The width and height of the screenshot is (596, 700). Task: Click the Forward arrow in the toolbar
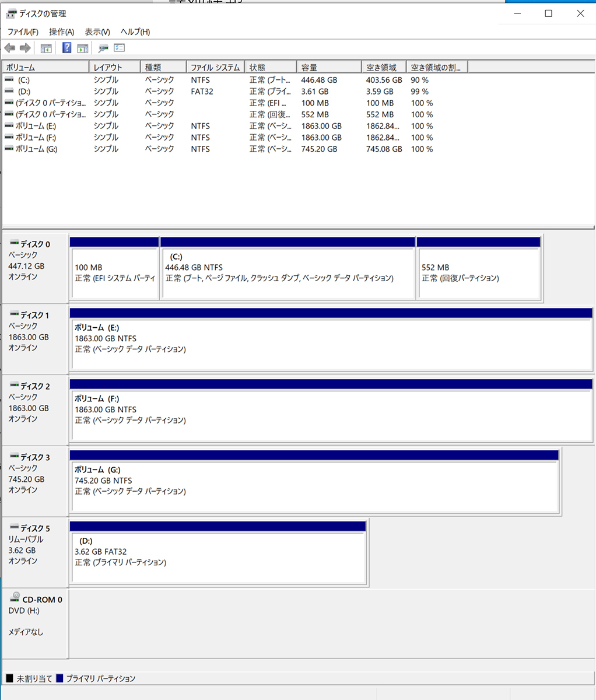25,48
